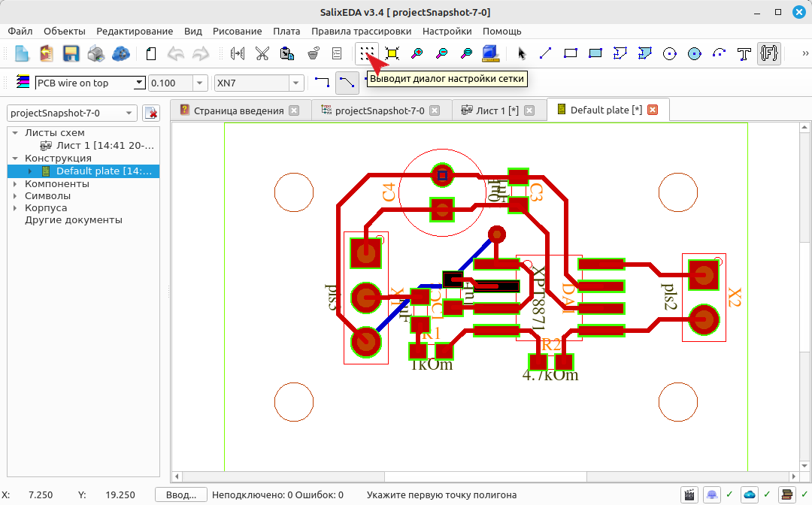The height and width of the screenshot is (505, 812).
Task: Click the Zoom out magnifier
Action: coord(442,53)
